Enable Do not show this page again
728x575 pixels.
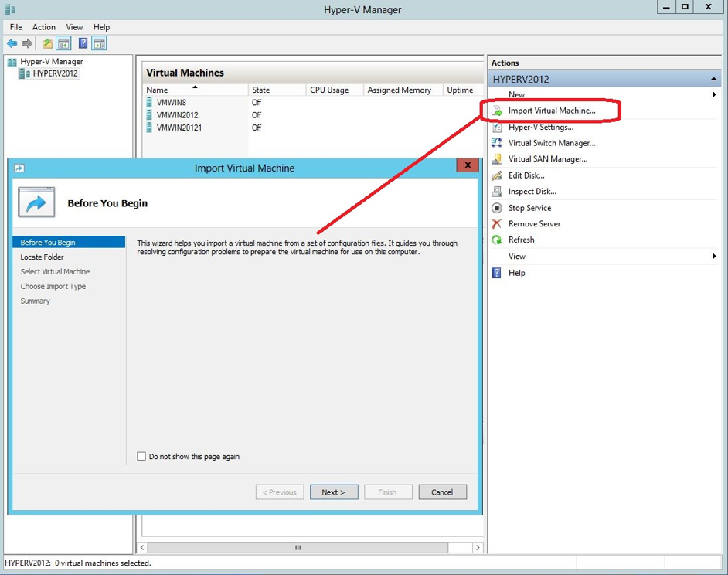(x=141, y=457)
